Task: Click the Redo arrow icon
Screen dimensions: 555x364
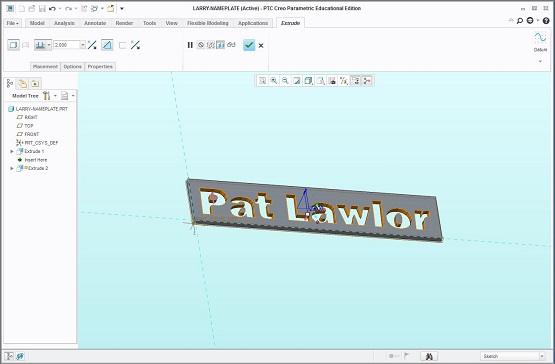Action: tap(69, 8)
